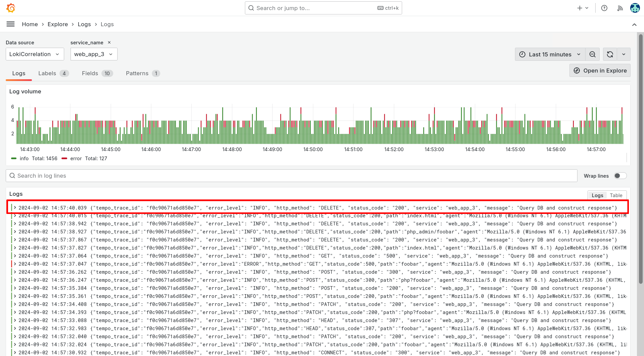Open the help question mark icon
Image resolution: width=644 pixels, height=356 pixels.
604,8
